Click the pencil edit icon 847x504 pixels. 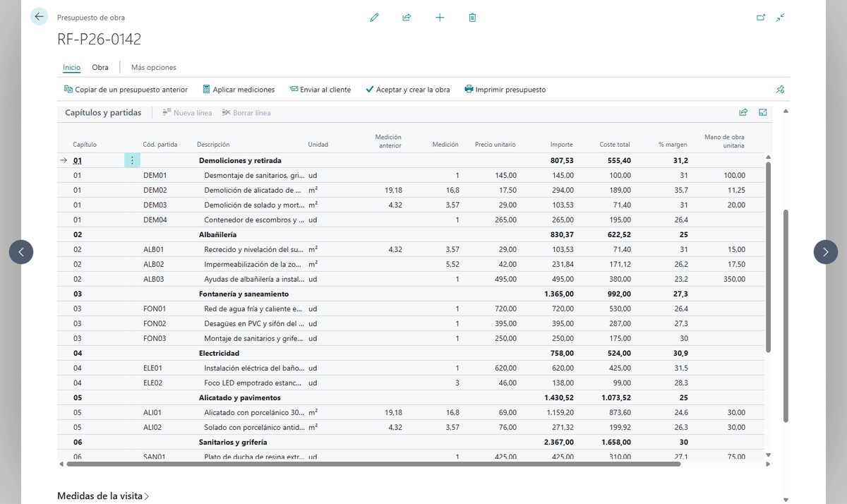(x=374, y=18)
